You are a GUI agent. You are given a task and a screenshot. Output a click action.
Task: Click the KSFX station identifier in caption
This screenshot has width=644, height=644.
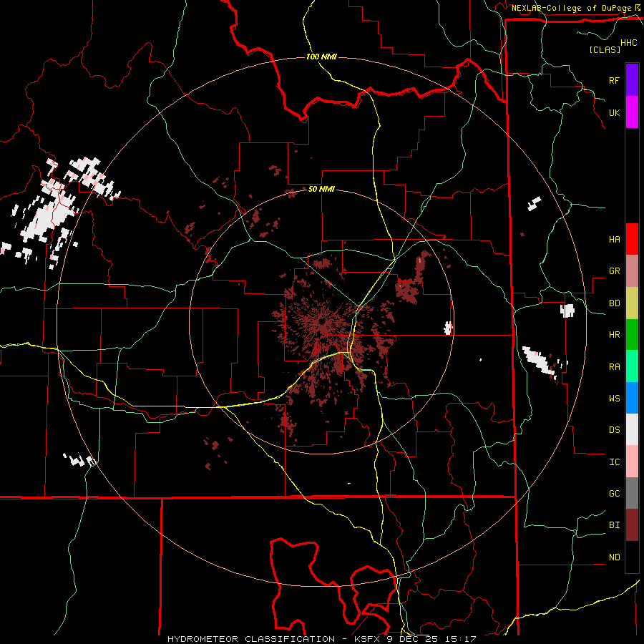pyautogui.click(x=368, y=639)
